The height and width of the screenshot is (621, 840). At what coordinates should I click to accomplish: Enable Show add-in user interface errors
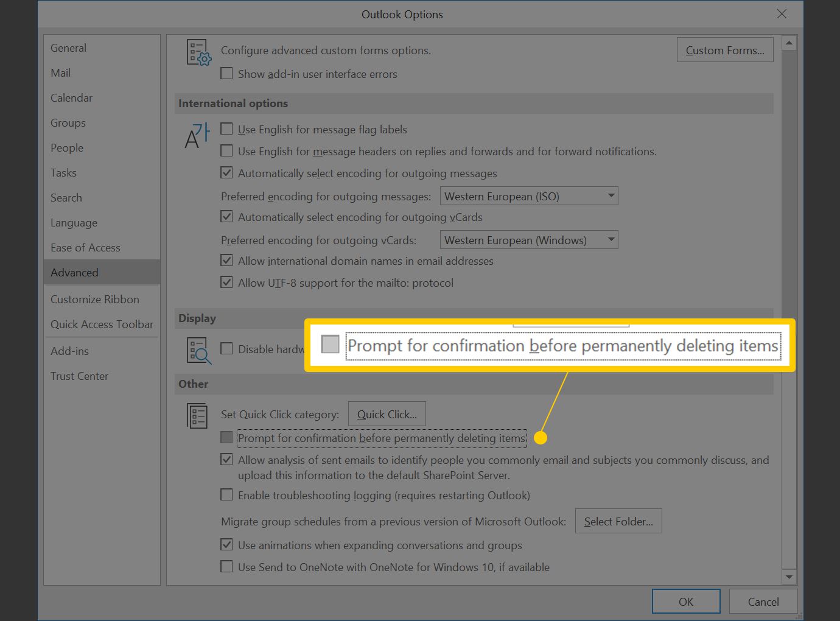coord(226,74)
